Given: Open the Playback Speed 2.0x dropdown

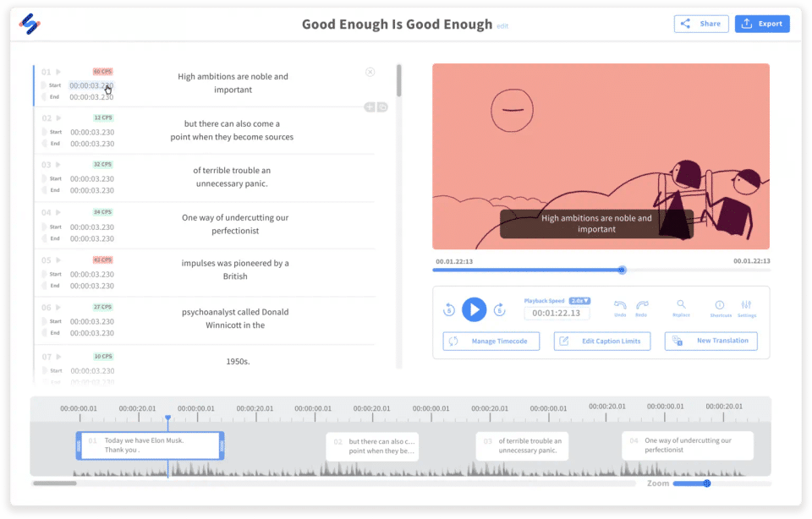Looking at the screenshot, I should click(579, 301).
